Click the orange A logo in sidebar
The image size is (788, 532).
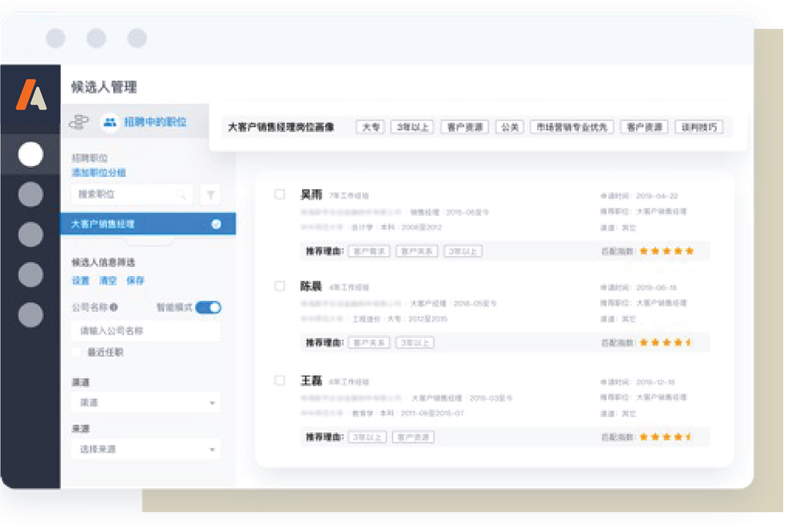coord(31,95)
